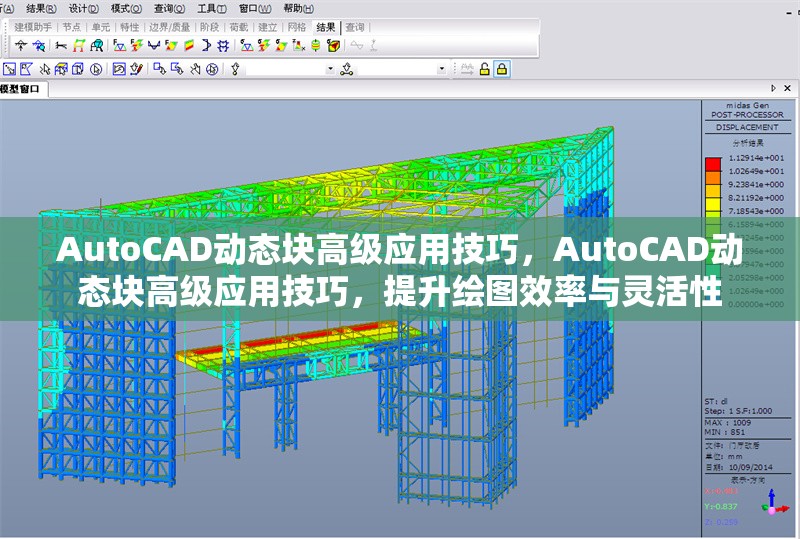The width and height of the screenshot is (800, 539).
Task: Open the 窗口(W) menu
Action: (255, 9)
